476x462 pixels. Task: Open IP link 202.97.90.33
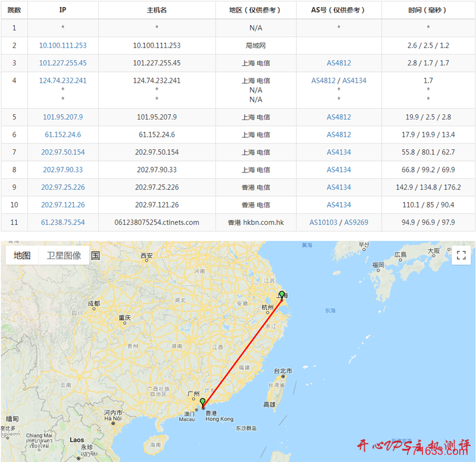[63, 170]
